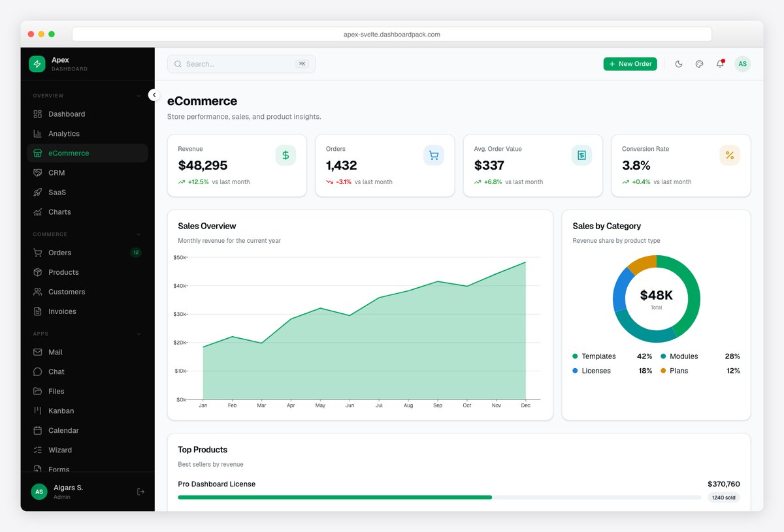Click the $370,760 product revenue
Viewport: 784px width, 532px height.
[724, 484]
